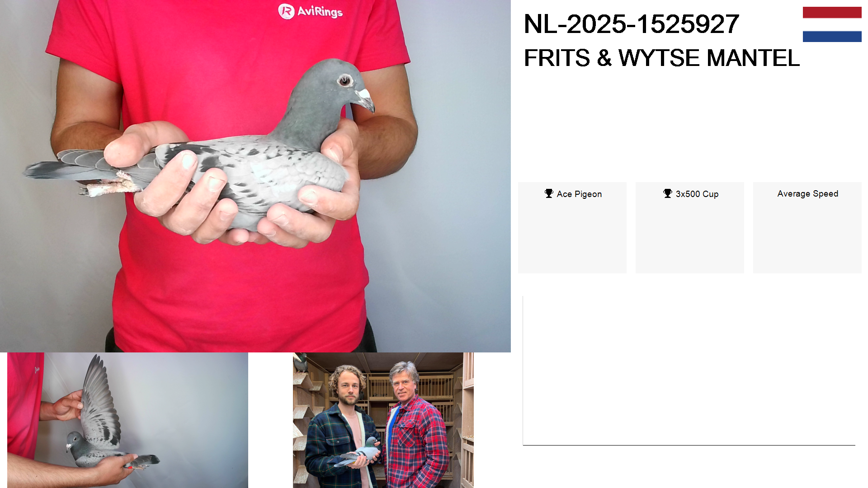Open the 3x500 Cup stats card
The width and height of the screenshot is (868, 488).
pos(690,228)
